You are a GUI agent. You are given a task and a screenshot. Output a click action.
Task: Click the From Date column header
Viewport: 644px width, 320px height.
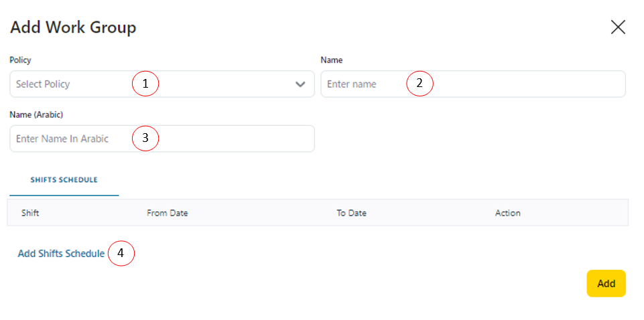click(167, 213)
